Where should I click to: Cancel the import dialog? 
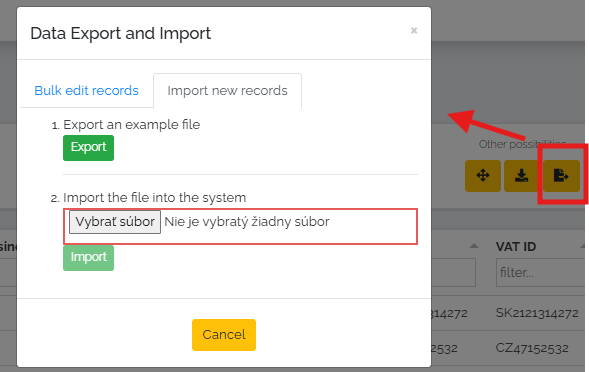point(224,335)
